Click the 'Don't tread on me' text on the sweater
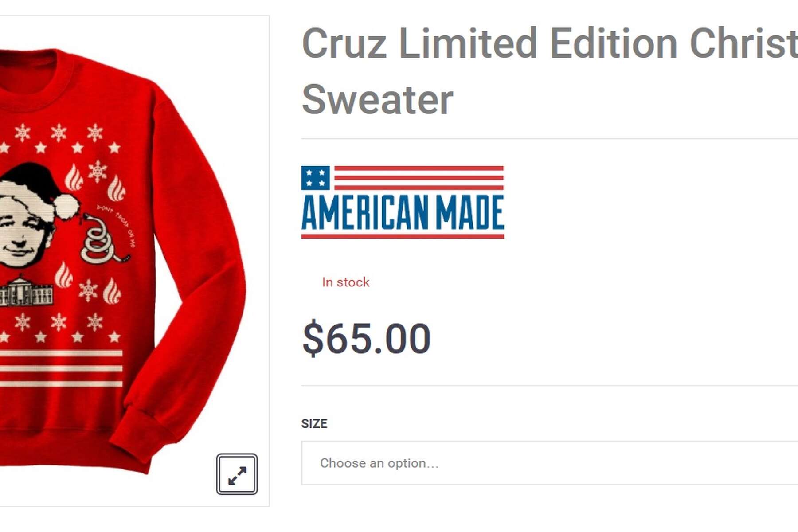This screenshot has width=798, height=532. tap(117, 225)
